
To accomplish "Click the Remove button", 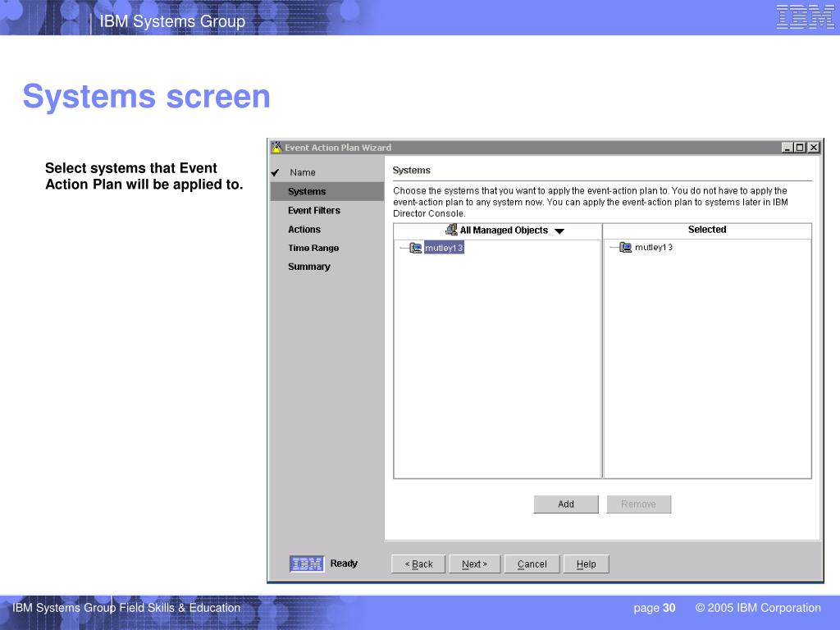I will pyautogui.click(x=638, y=504).
